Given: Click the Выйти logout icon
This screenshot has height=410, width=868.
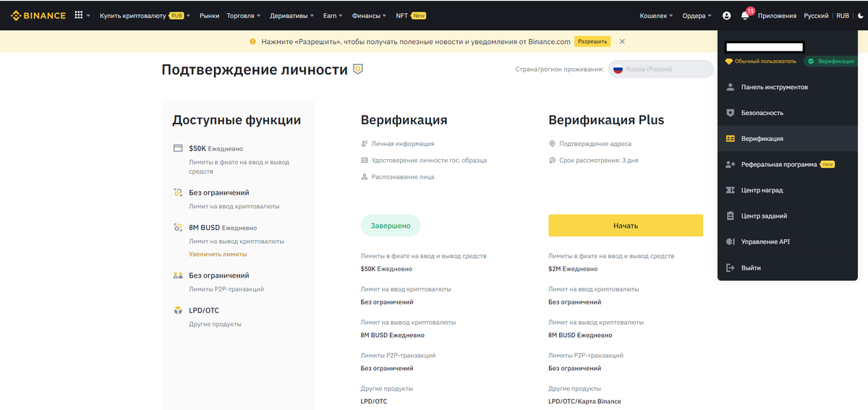Looking at the screenshot, I should point(730,268).
